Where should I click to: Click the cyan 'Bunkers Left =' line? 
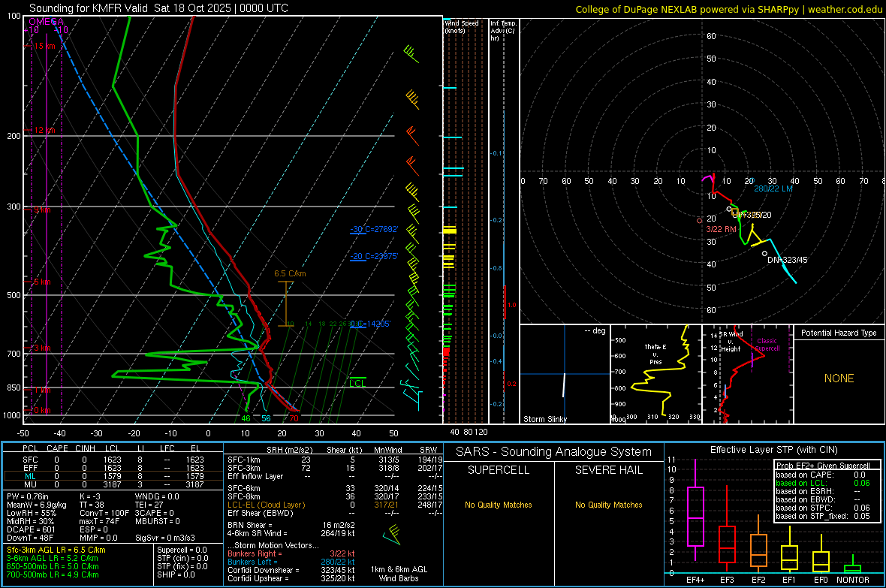[x=291, y=562]
